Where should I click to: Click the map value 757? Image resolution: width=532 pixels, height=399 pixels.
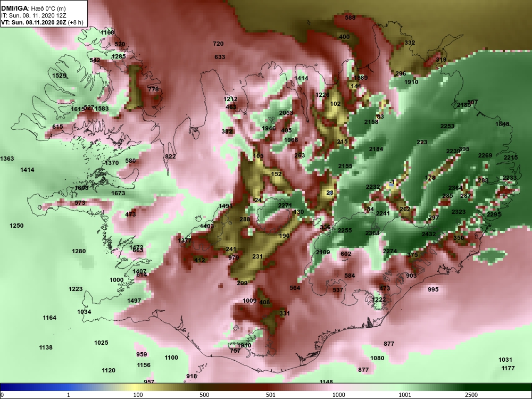click(x=235, y=351)
